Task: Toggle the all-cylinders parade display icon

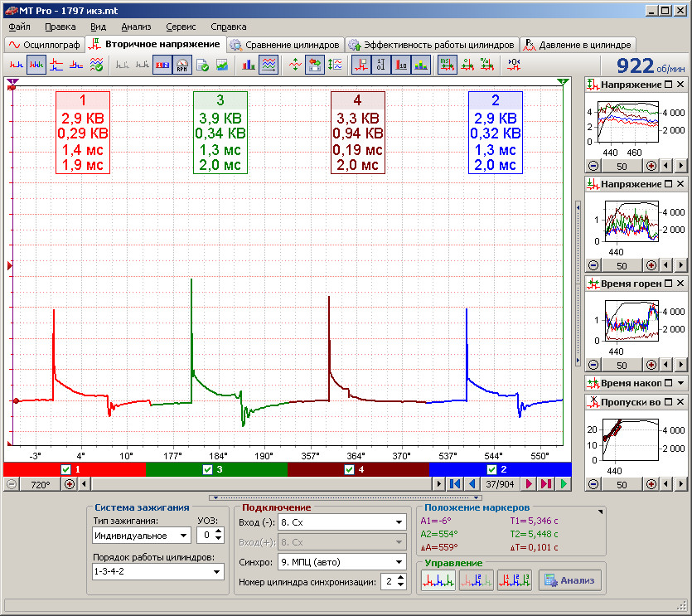Action: coord(36,65)
